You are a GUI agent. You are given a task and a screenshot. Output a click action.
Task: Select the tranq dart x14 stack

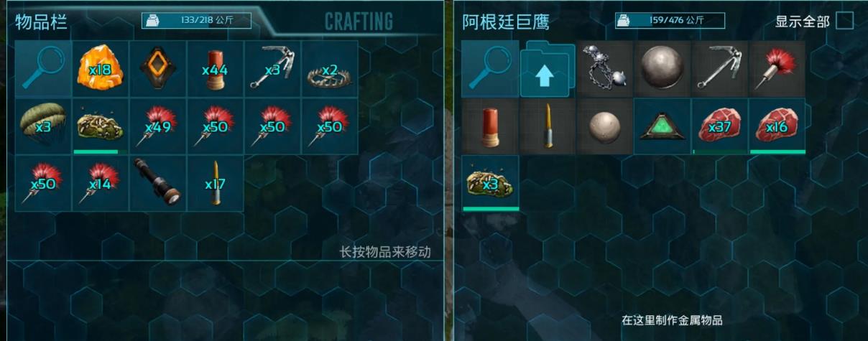tap(101, 184)
